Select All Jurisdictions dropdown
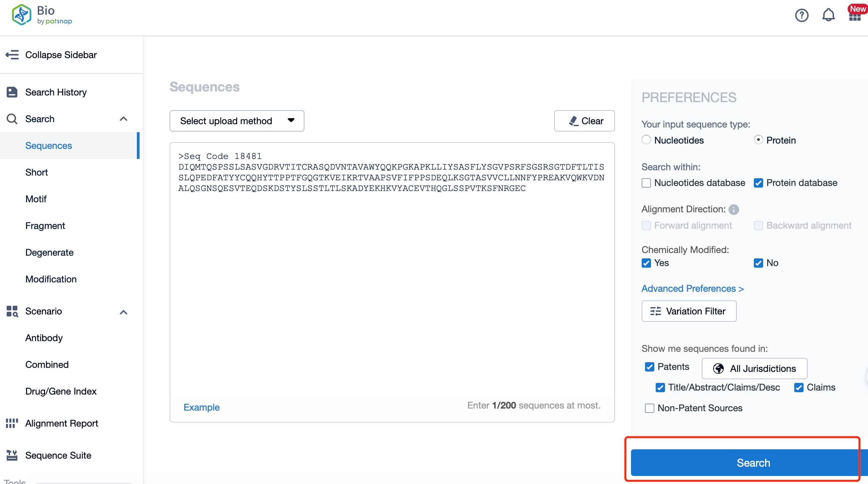The height and width of the screenshot is (484, 868). pos(754,368)
